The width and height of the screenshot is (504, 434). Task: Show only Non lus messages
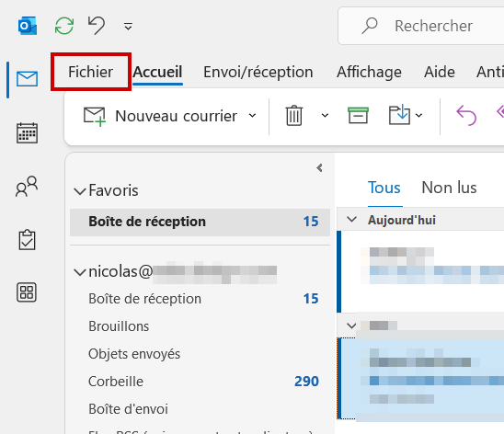(x=449, y=188)
